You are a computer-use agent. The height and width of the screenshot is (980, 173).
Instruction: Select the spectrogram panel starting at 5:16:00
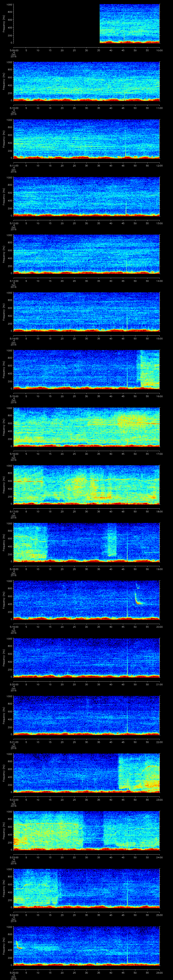coord(86,427)
